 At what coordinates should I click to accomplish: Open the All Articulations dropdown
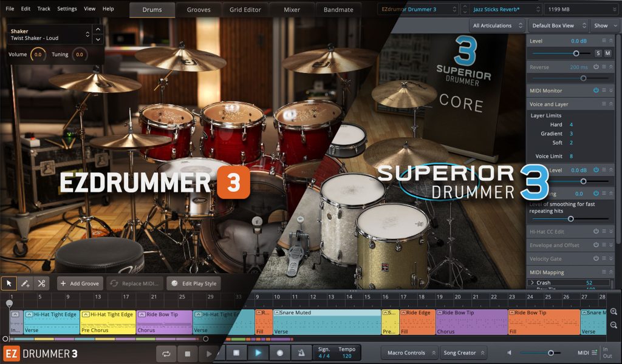point(497,25)
